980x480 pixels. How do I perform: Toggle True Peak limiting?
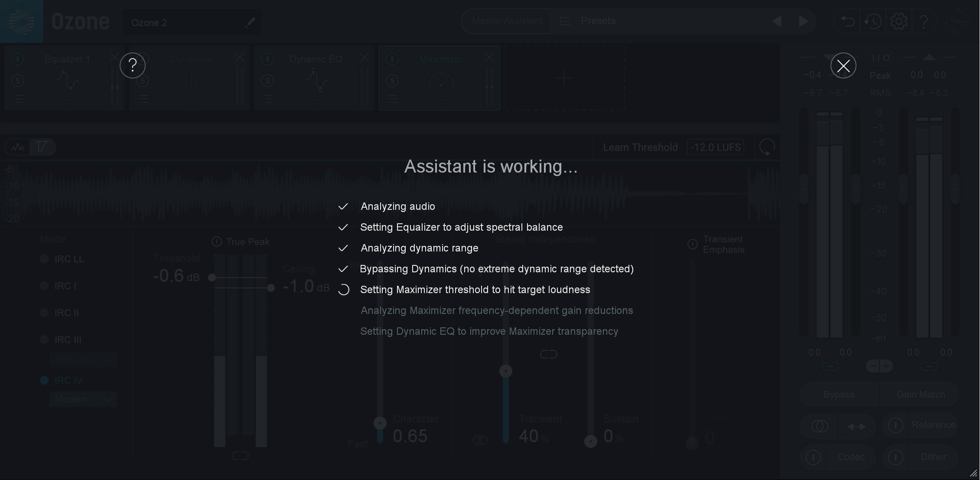(x=217, y=242)
